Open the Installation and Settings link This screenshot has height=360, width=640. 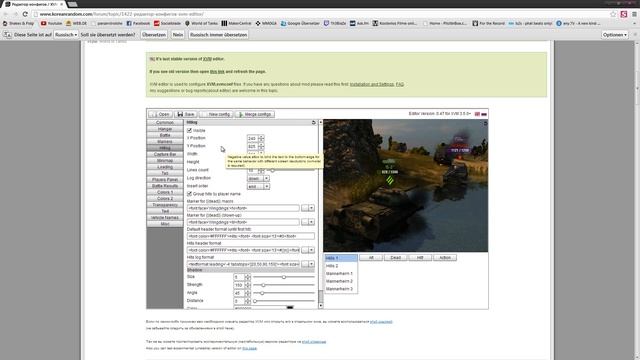[x=371, y=84]
